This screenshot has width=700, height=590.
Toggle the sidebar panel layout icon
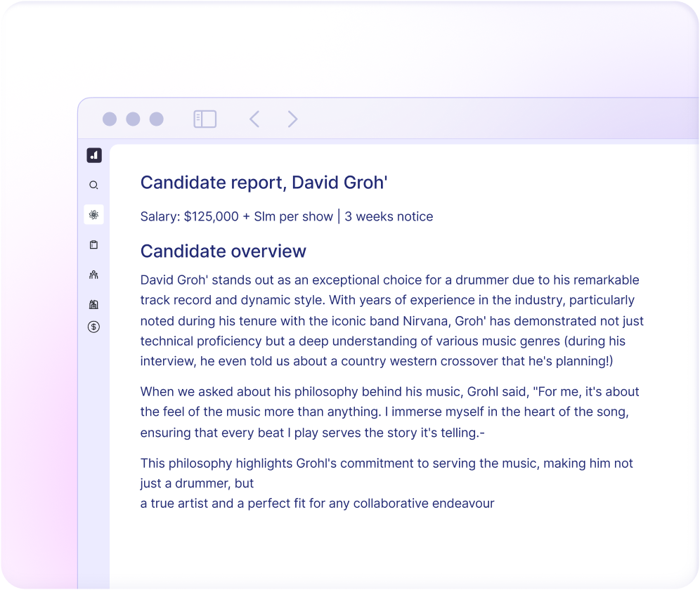coord(205,119)
